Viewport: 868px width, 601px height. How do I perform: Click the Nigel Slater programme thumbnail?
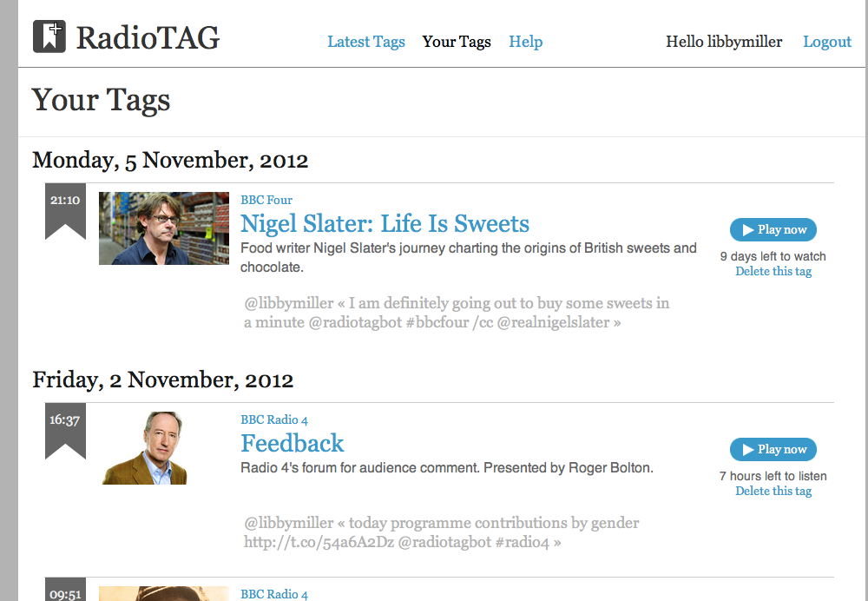[163, 228]
